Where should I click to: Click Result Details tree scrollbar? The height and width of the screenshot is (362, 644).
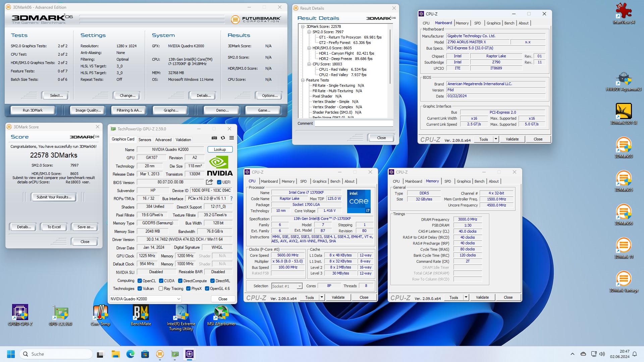point(390,57)
